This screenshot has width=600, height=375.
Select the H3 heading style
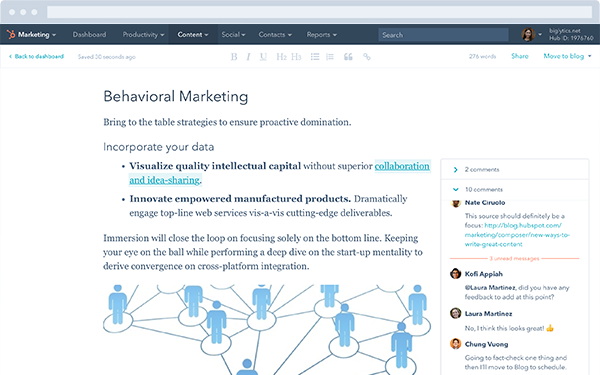(x=296, y=57)
